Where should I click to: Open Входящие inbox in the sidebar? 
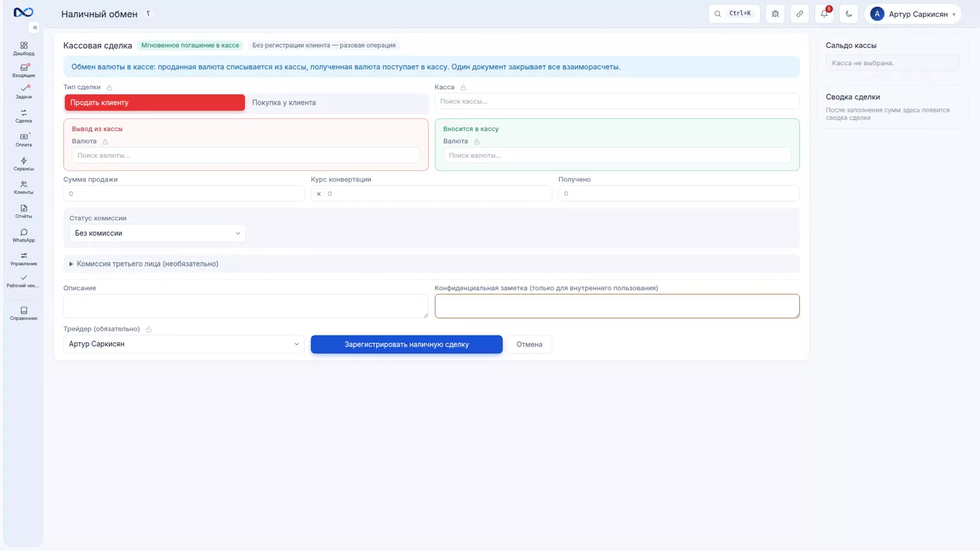23,70
